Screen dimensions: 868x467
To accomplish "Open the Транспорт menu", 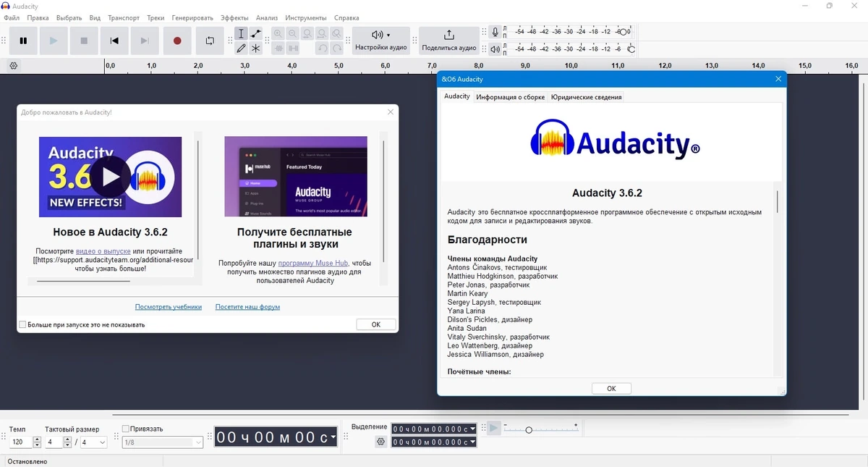I will [x=124, y=17].
